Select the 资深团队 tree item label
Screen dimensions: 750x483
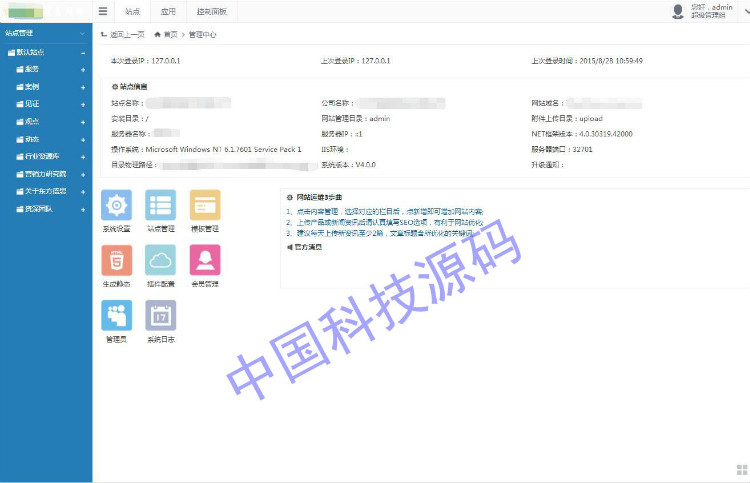tap(39, 209)
